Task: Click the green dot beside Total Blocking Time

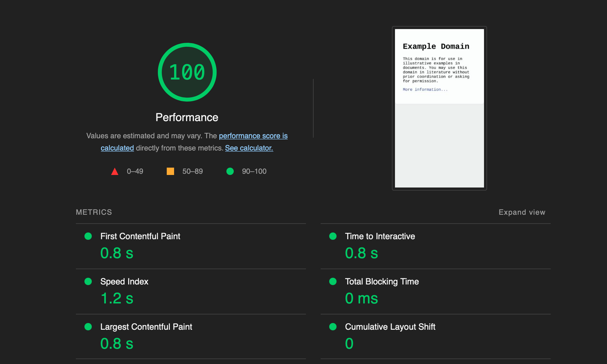Action: point(333,281)
